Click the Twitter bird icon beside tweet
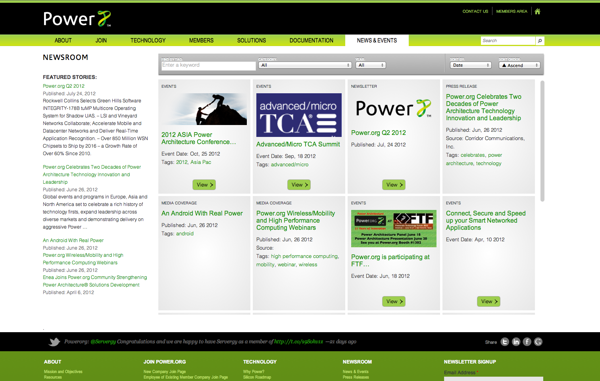Image resolution: width=600 pixels, height=381 pixels. [x=54, y=342]
